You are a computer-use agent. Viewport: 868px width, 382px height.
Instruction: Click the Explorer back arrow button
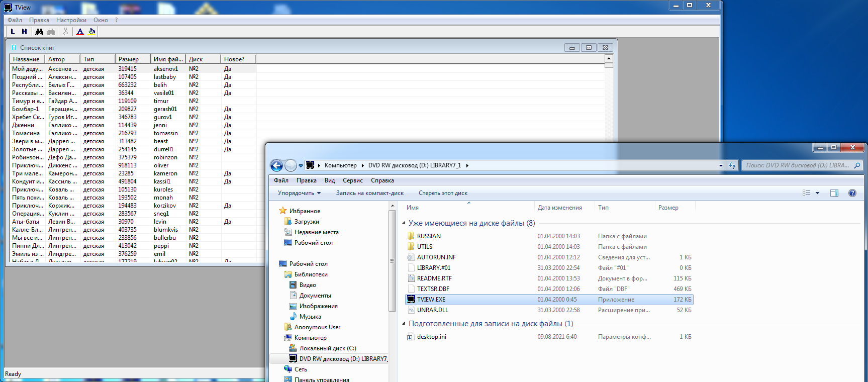coord(276,165)
